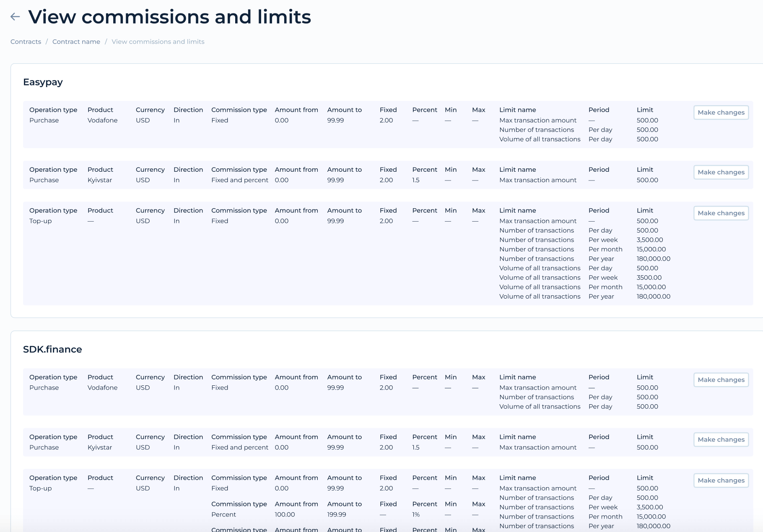
Task: Select the Contract name breadcrumb
Action: coord(76,41)
